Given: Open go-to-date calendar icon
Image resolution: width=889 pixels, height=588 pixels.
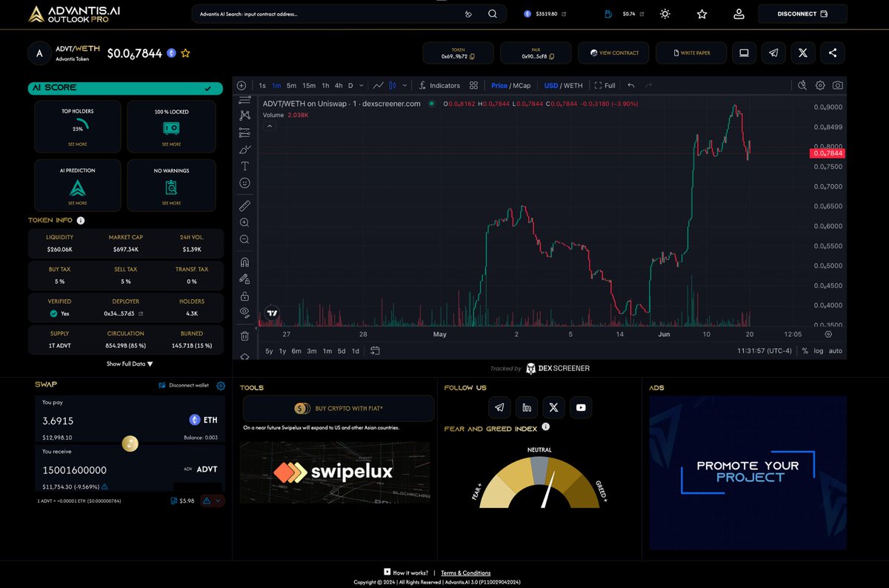Looking at the screenshot, I should point(375,351).
